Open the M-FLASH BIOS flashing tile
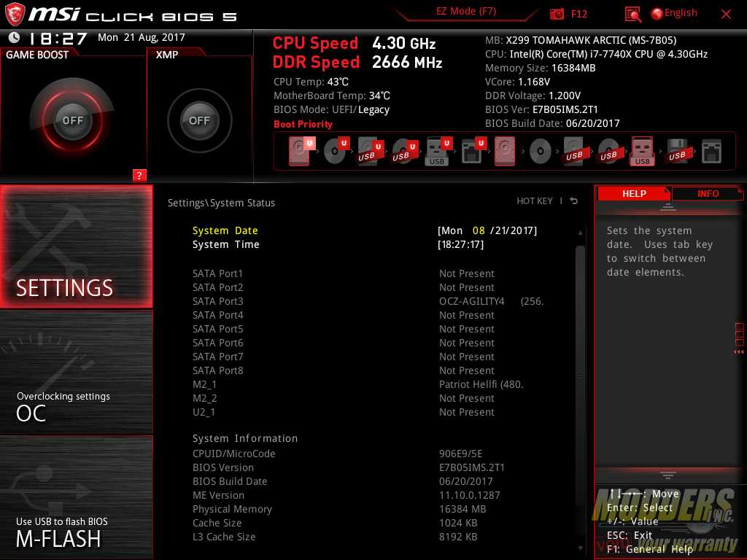Image resolution: width=747 pixels, height=560 pixels. 76,497
